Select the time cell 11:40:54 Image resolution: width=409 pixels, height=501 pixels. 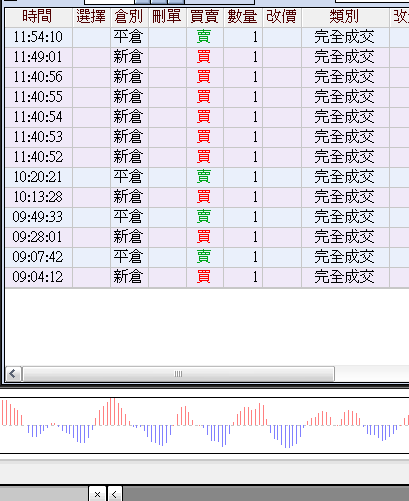coord(38,117)
